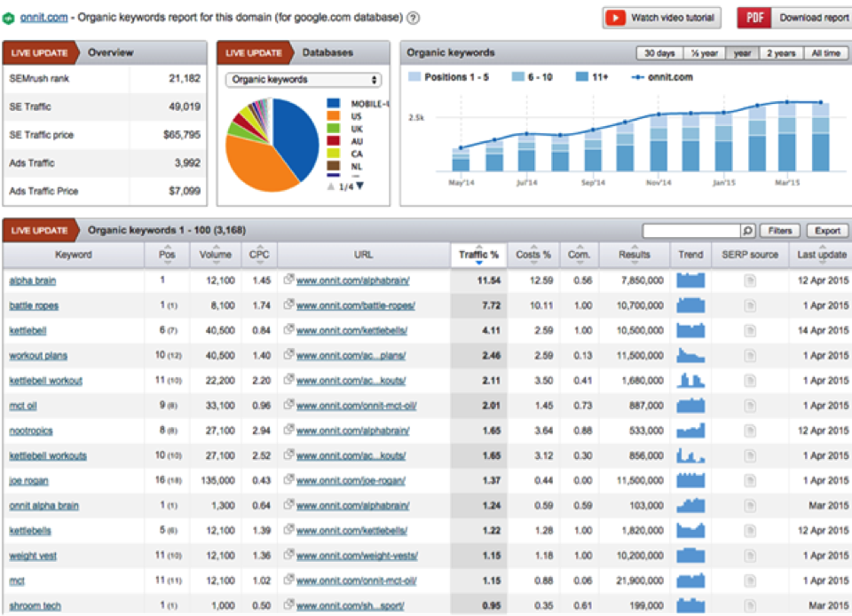View SERP source icon for onnit alpha brain
The height and width of the screenshot is (616, 852).
[750, 506]
